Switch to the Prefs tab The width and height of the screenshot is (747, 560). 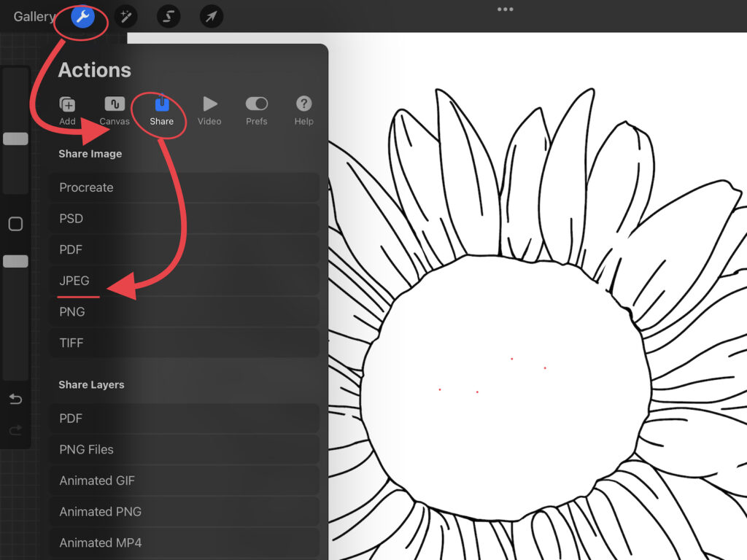256,111
